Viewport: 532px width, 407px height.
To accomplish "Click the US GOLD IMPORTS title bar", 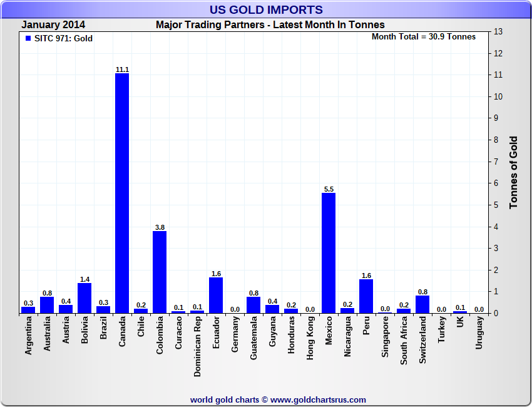I will (266, 9).
